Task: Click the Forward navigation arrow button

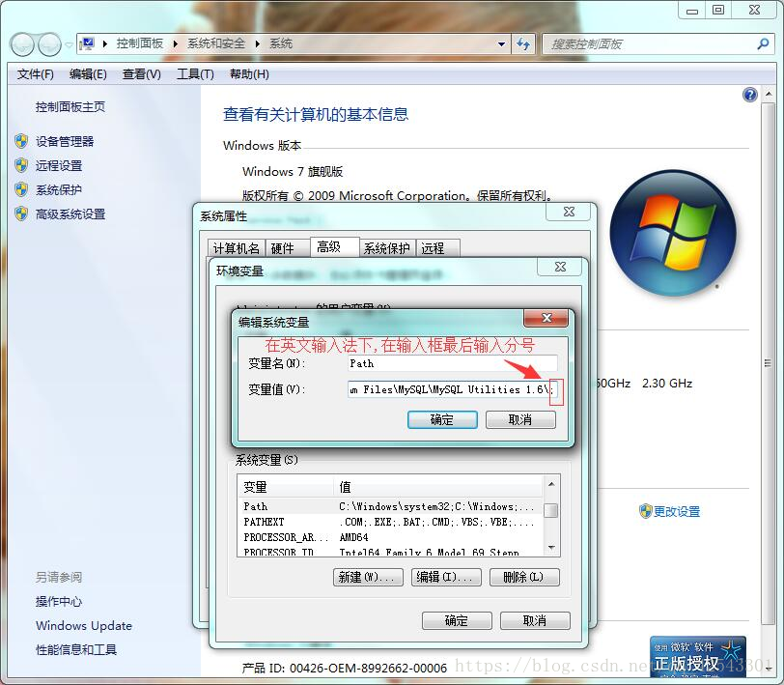Action: [x=49, y=45]
